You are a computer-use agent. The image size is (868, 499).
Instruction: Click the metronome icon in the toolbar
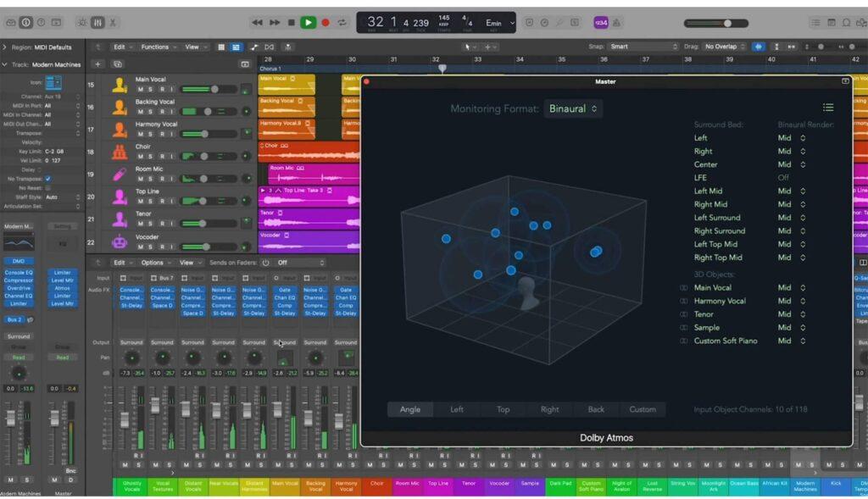pos(616,21)
